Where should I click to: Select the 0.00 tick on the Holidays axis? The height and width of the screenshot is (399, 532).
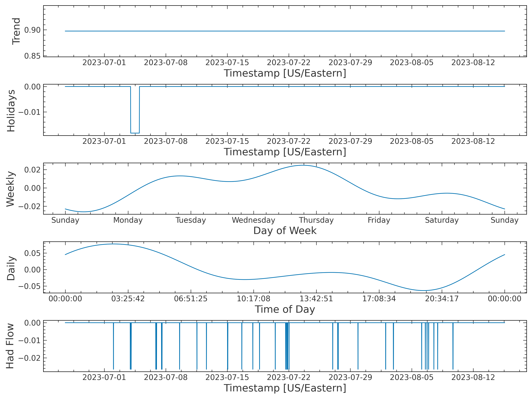32,87
